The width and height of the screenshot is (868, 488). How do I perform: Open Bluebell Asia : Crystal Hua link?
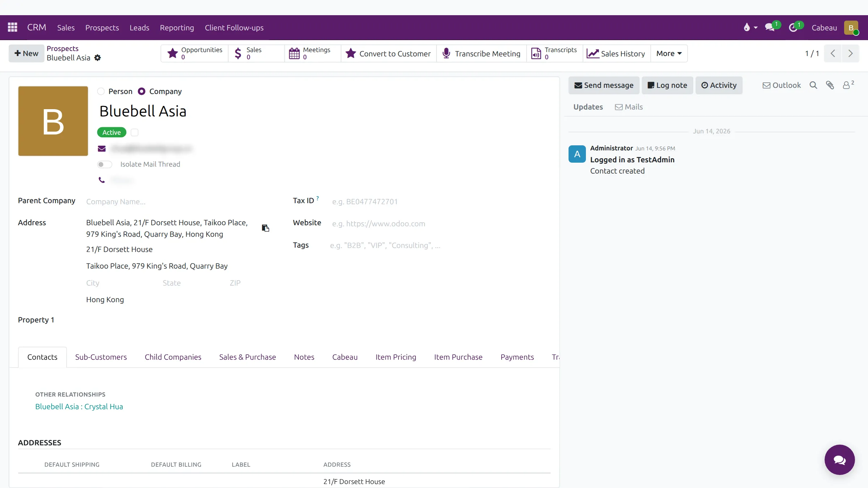click(79, 407)
